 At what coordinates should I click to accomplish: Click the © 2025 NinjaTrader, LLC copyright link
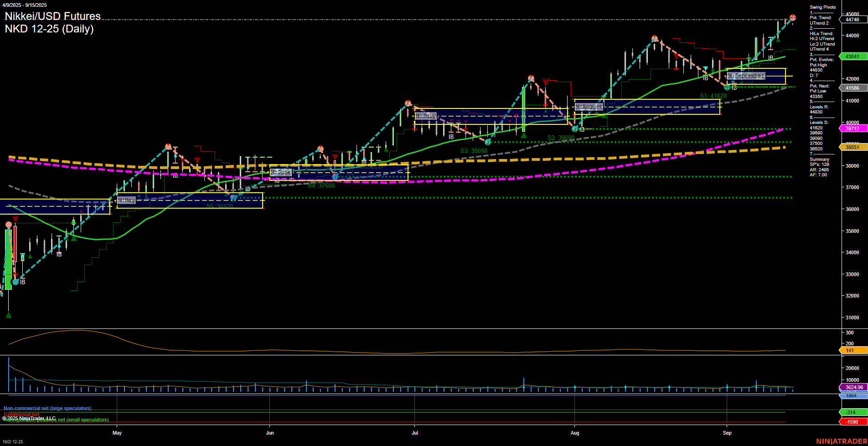[29, 417]
